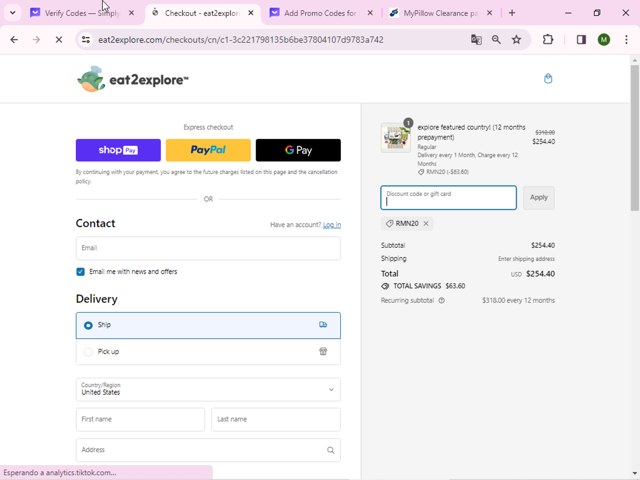Click the eat2explore checkout URL
The height and width of the screenshot is (480, 640).
240,40
